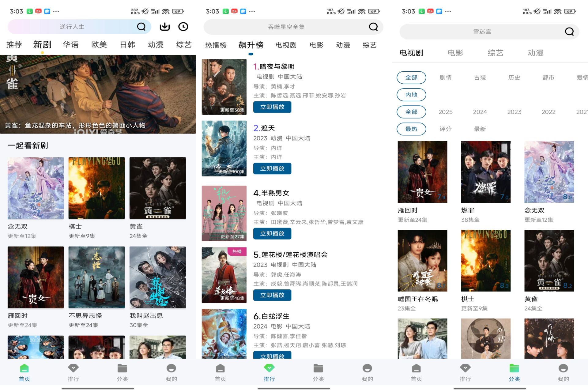Tap the search icon beside 雪迷宫
The width and height of the screenshot is (588, 392).
[x=569, y=32]
